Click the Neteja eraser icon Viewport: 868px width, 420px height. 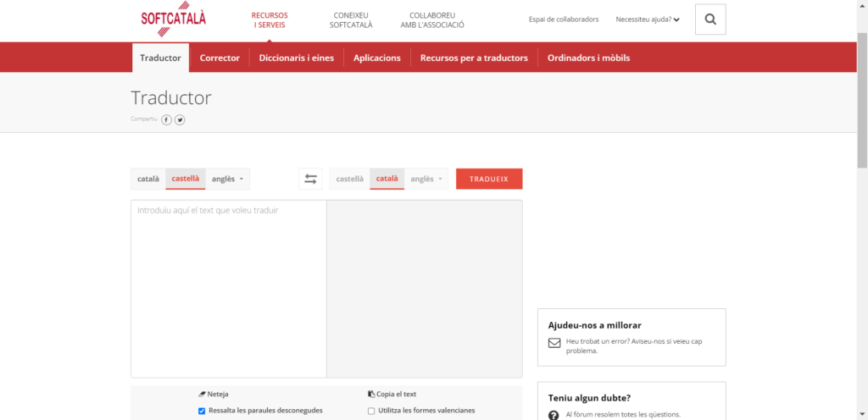pyautogui.click(x=202, y=394)
